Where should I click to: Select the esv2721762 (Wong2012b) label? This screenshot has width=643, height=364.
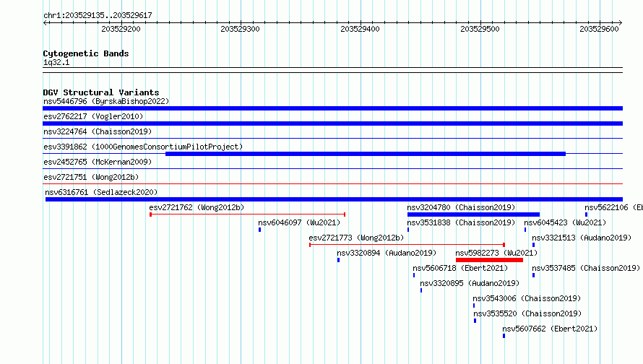197,207
